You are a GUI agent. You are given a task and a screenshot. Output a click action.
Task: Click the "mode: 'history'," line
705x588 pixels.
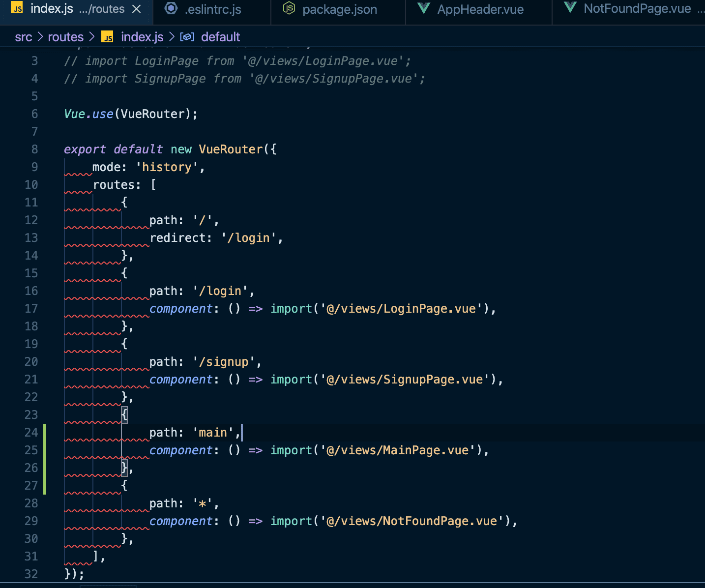point(148,167)
